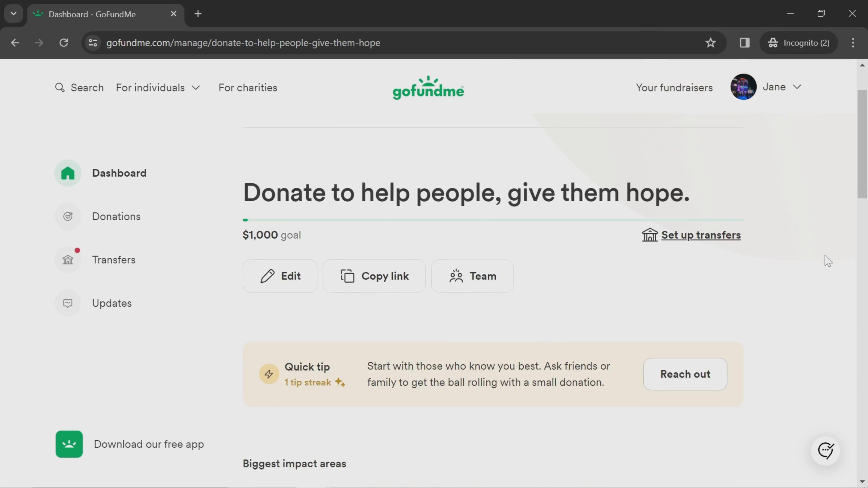The image size is (868, 488).
Task: Click the Dashboard home icon
Action: (x=68, y=173)
